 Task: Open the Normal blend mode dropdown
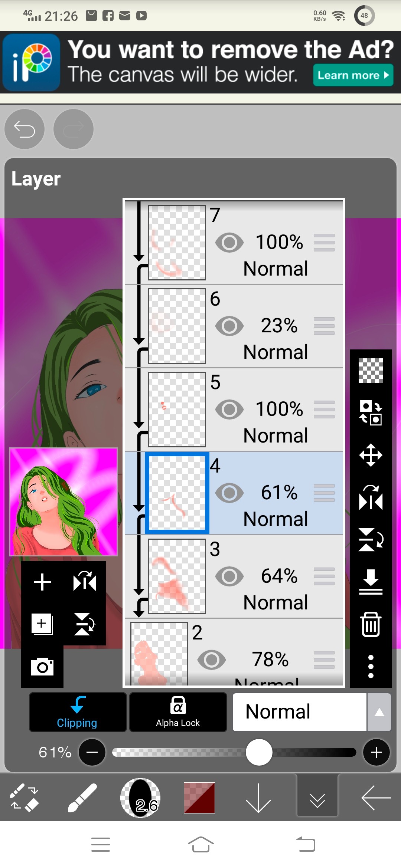point(300,712)
